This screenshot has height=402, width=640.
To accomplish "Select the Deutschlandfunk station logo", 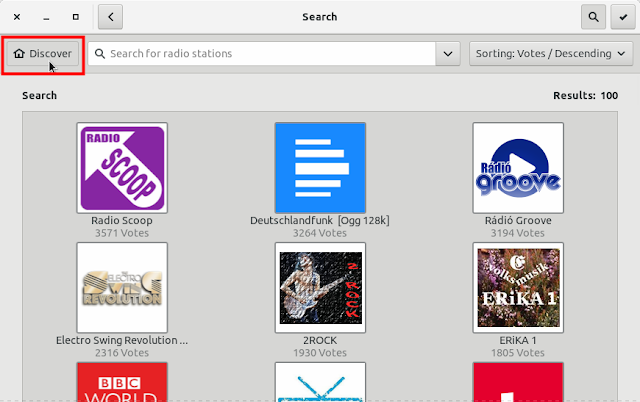I will 320,168.
